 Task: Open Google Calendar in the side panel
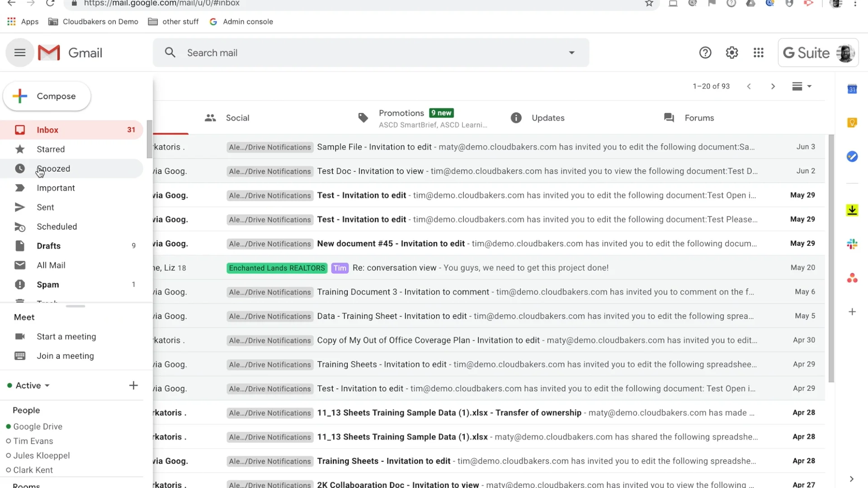click(x=852, y=89)
